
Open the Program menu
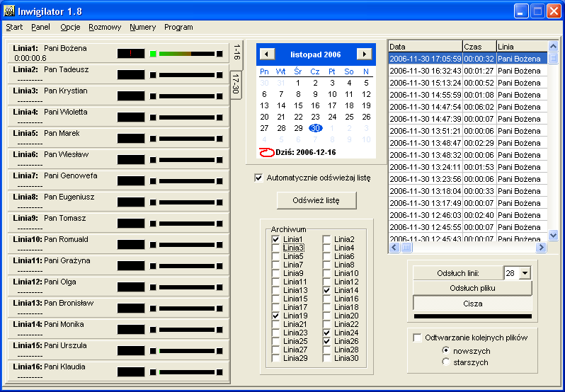178,27
